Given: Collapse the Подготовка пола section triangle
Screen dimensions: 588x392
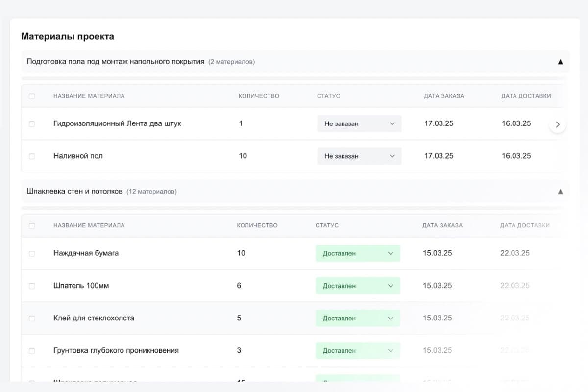Looking at the screenshot, I should point(560,62).
